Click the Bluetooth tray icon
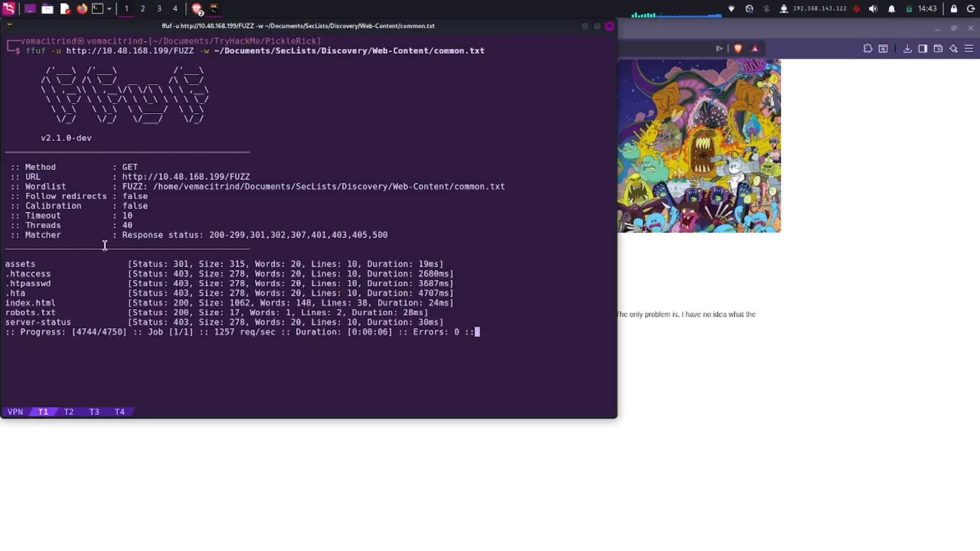Screen dimensions: 980x551 pos(767,9)
